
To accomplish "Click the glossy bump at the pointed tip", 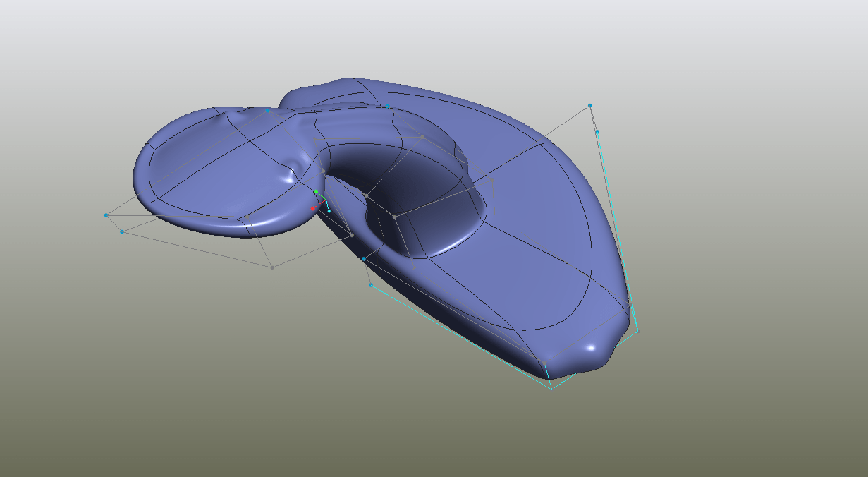I will 591,349.
